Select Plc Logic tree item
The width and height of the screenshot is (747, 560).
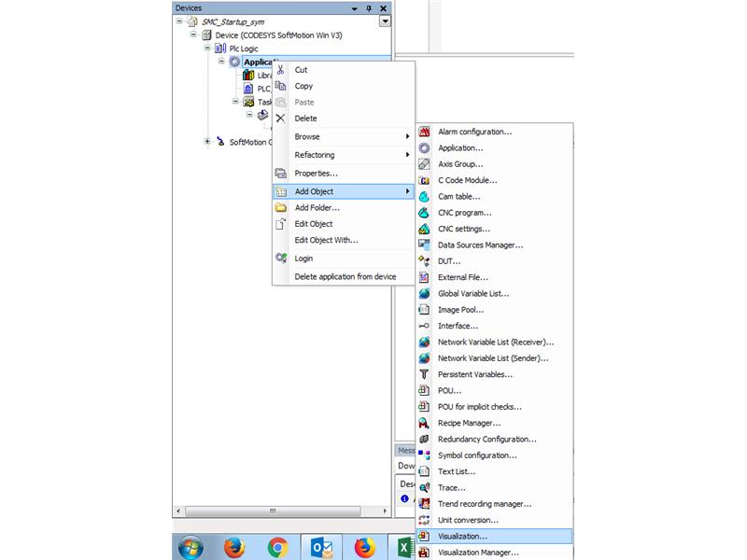coord(244,49)
